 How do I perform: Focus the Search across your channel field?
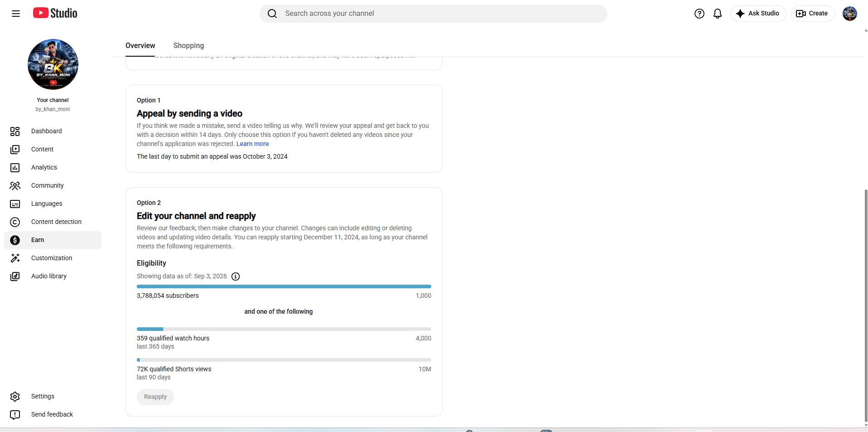434,14
